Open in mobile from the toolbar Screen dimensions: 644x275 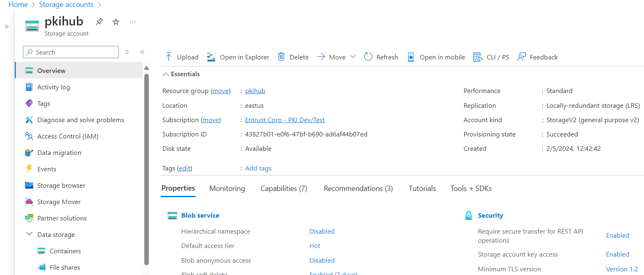coord(436,57)
